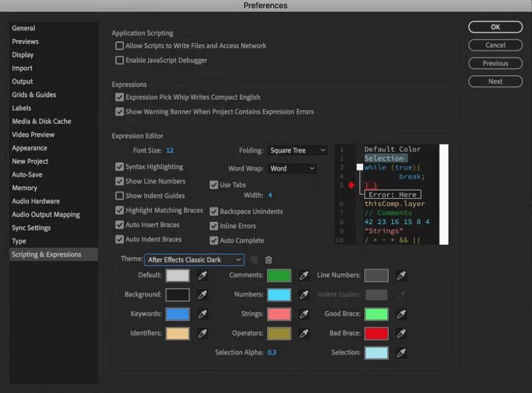This screenshot has height=393, width=532.
Task: Open Memory preferences
Action: pos(24,188)
